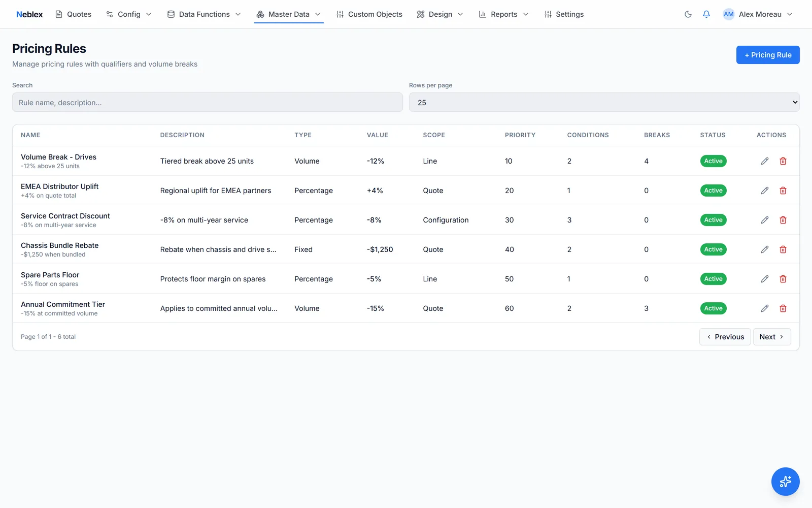Go to the Previous page
The width and height of the screenshot is (812, 508).
point(725,337)
